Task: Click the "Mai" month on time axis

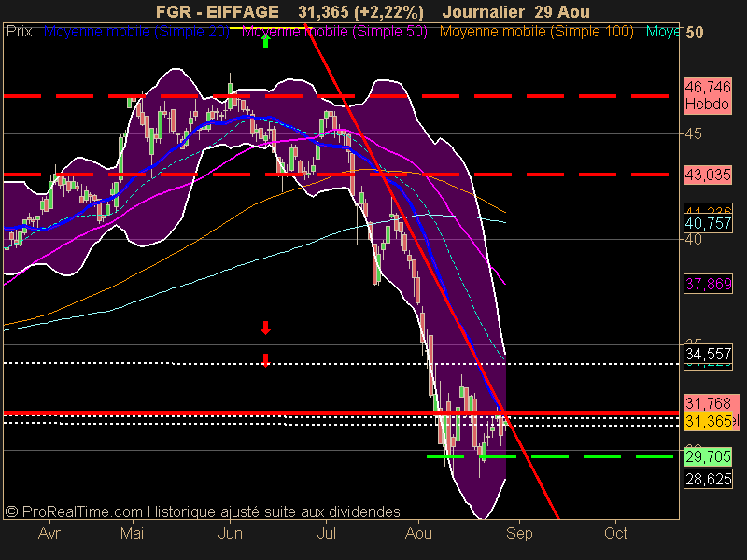Action: click(x=132, y=533)
